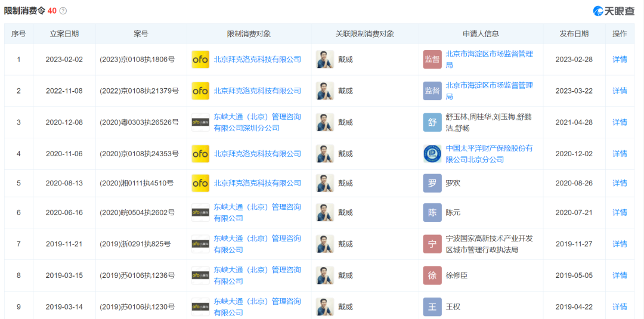The width and height of the screenshot is (644, 319).
Task: Click 戴威's photo in row 9
Action: pyautogui.click(x=325, y=306)
